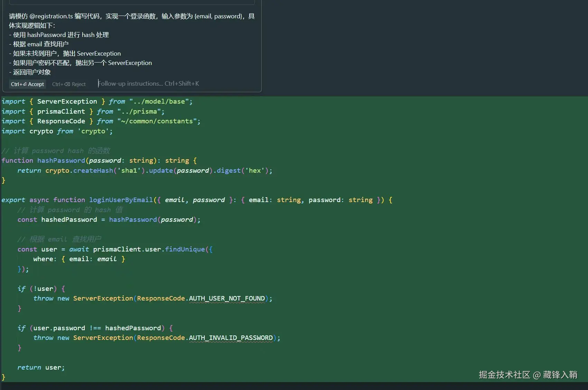Click the 'sha1' algorithm string

click(x=129, y=170)
